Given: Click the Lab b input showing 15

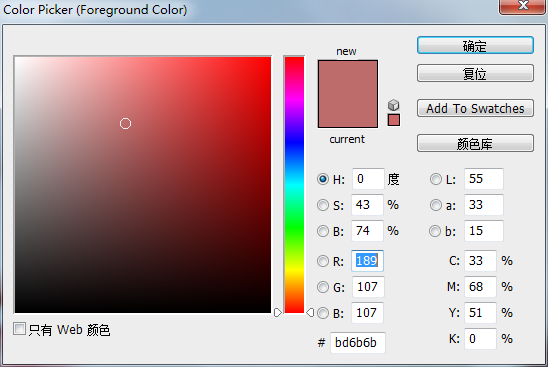Looking at the screenshot, I should tap(484, 231).
